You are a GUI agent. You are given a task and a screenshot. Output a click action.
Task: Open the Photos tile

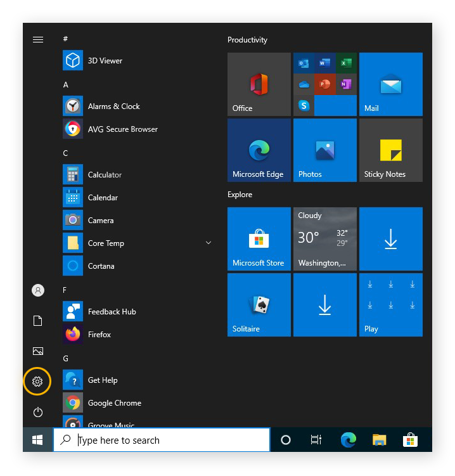pos(325,150)
